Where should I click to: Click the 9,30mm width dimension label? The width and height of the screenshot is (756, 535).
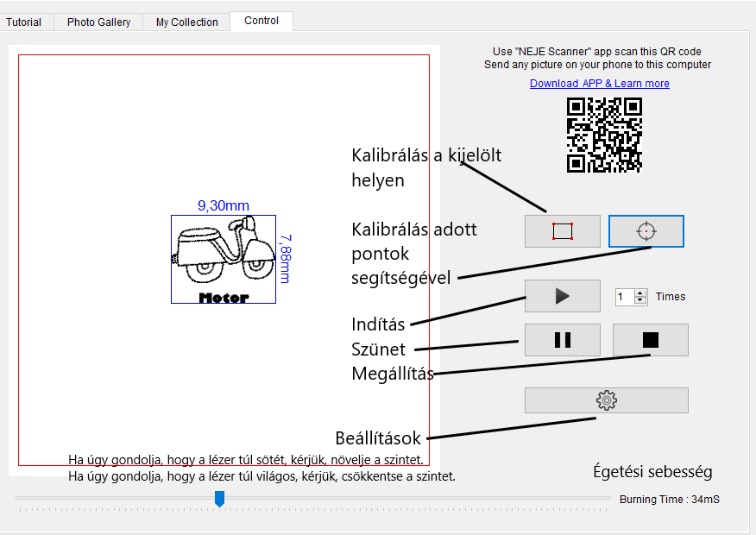click(x=223, y=205)
